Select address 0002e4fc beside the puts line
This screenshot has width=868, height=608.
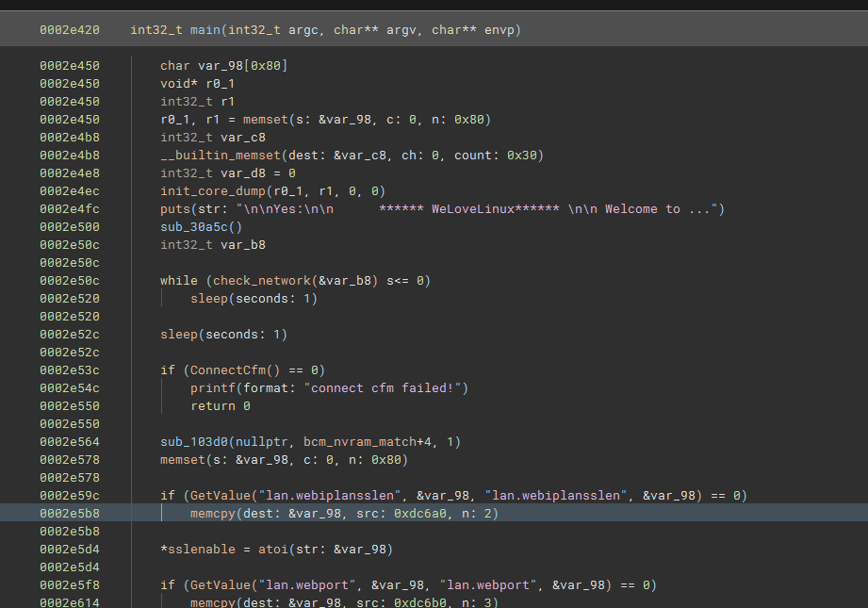pyautogui.click(x=70, y=209)
